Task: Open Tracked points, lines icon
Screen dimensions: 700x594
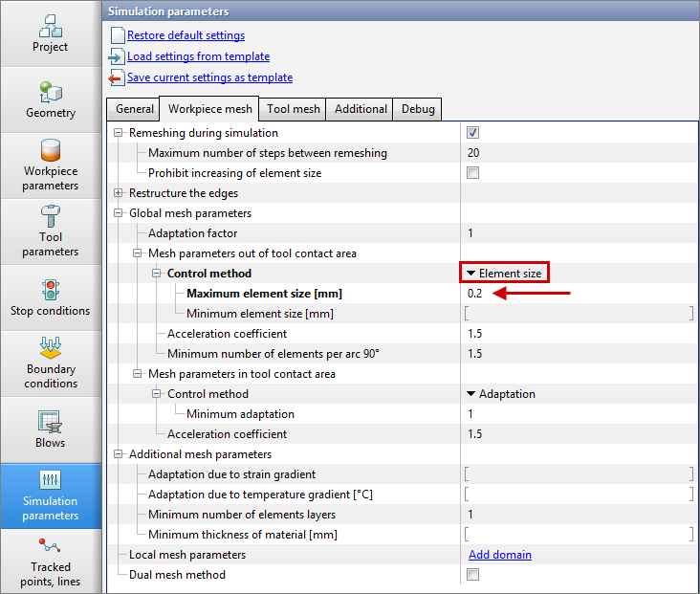Action: click(x=50, y=546)
